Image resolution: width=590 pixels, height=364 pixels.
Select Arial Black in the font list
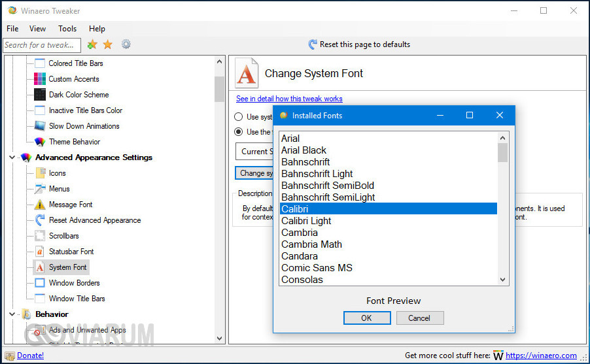pos(389,150)
